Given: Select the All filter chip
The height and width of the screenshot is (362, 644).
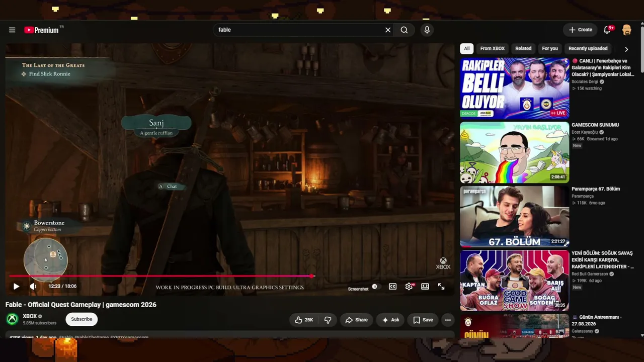Looking at the screenshot, I should point(467,49).
